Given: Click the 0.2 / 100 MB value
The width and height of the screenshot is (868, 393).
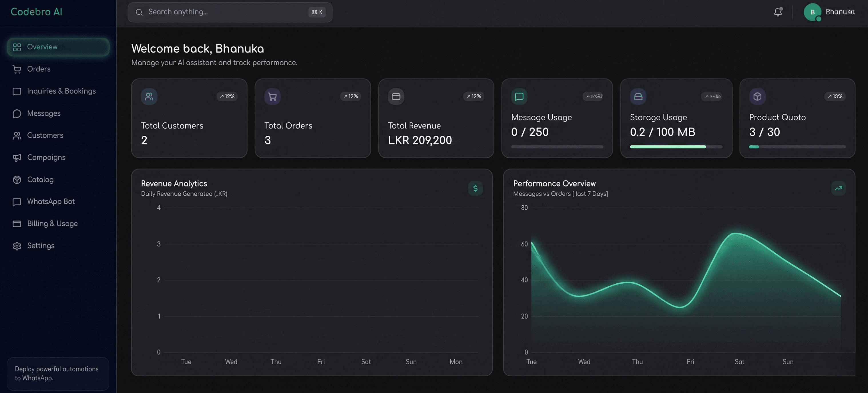Looking at the screenshot, I should click(662, 132).
